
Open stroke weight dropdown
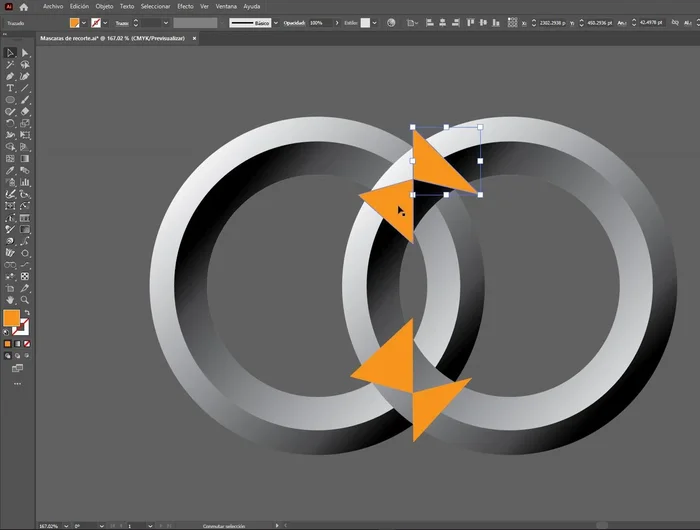point(166,23)
